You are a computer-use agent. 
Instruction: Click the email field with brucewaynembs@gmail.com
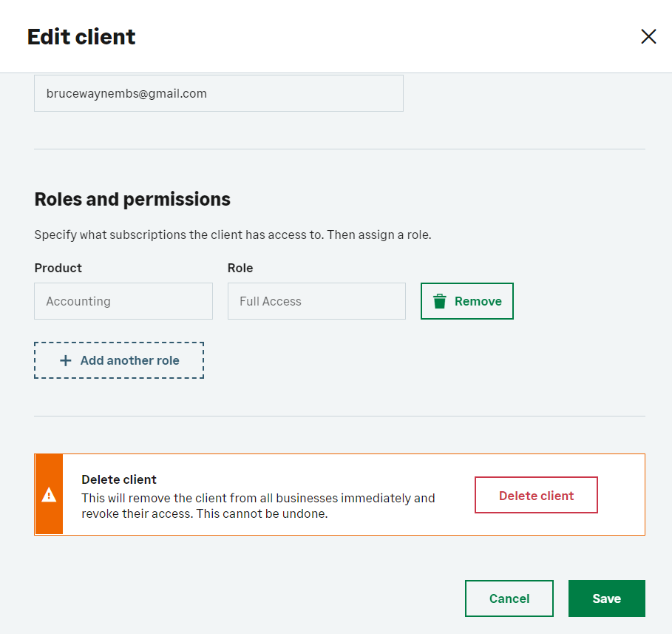tap(218, 94)
